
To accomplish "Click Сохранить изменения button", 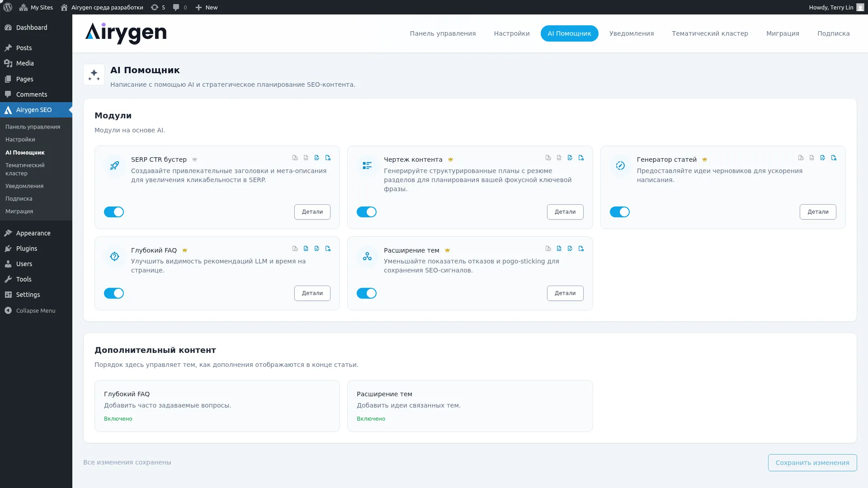I will click(x=812, y=463).
